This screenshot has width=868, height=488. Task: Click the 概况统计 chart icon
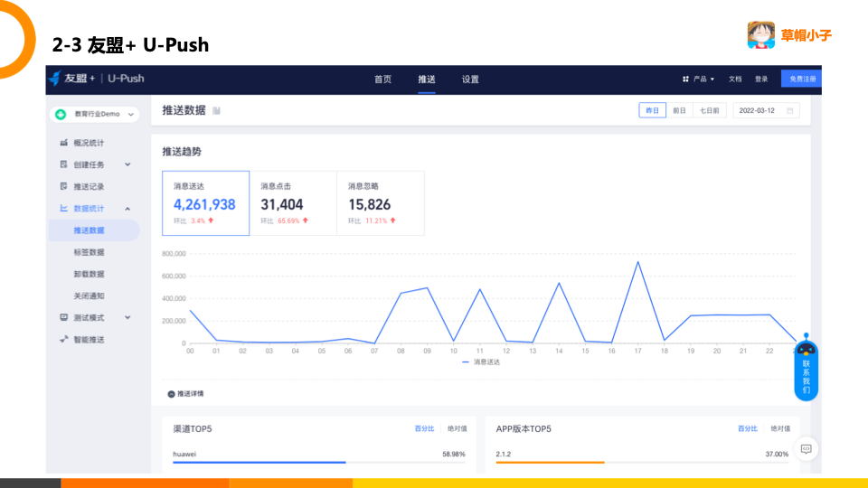[63, 143]
